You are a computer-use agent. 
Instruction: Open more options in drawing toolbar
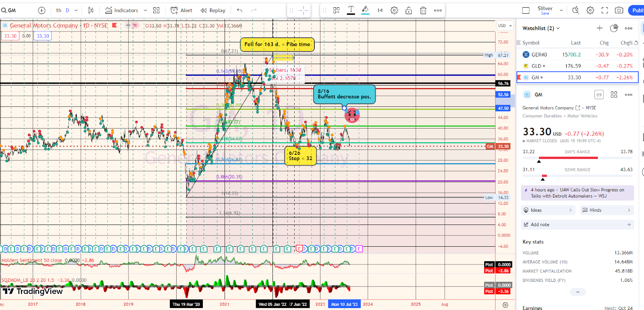(x=438, y=10)
